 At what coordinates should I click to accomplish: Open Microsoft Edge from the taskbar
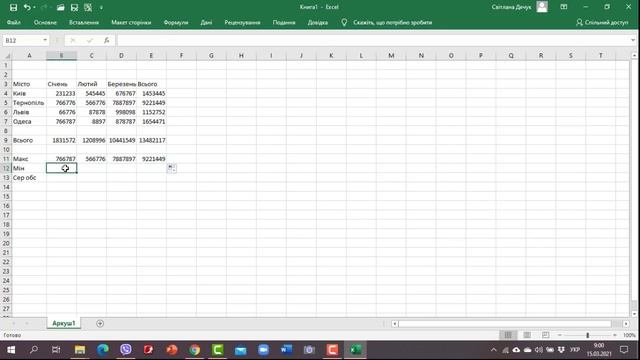(x=103, y=350)
